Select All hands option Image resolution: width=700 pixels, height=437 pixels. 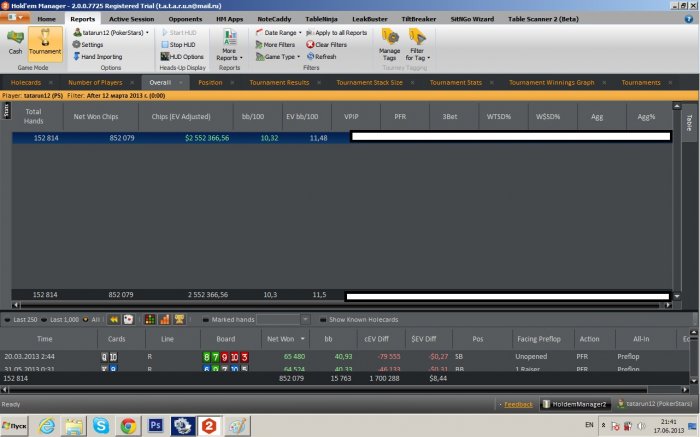coord(92,320)
